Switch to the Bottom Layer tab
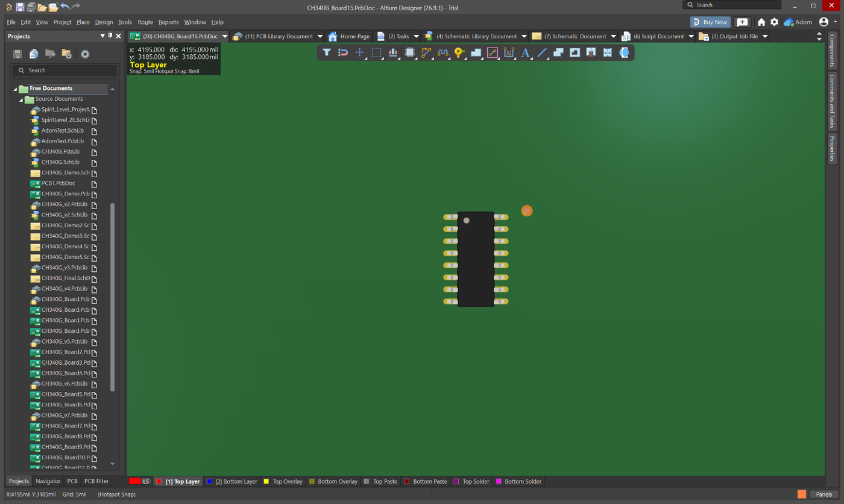The image size is (844, 504). point(232,482)
